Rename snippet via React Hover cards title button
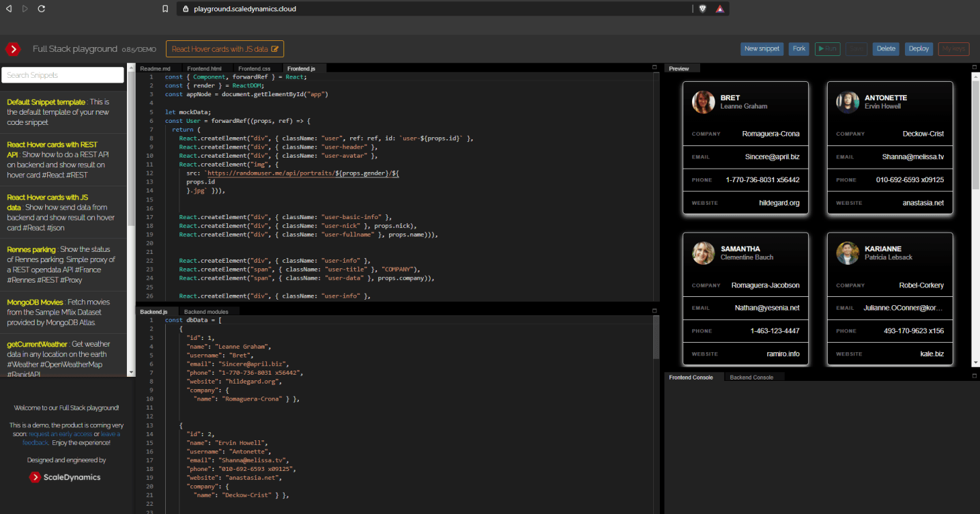Screen dimensions: 980x514 point(225,49)
